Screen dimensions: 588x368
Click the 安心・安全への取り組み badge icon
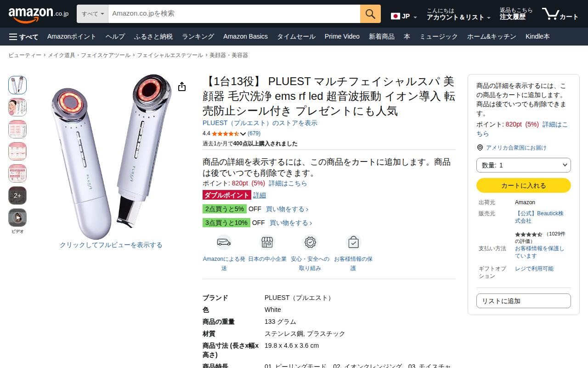point(310,242)
